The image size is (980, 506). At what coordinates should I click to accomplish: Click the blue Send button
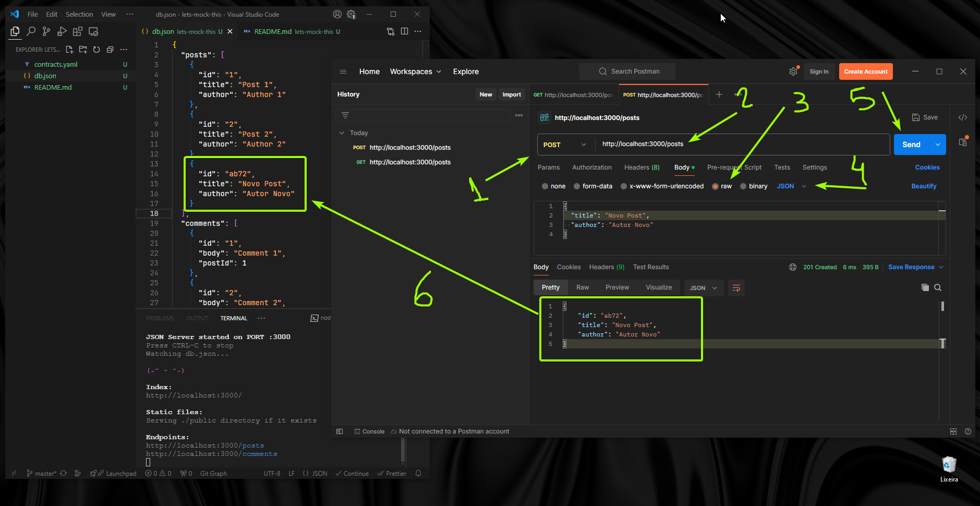pyautogui.click(x=912, y=144)
